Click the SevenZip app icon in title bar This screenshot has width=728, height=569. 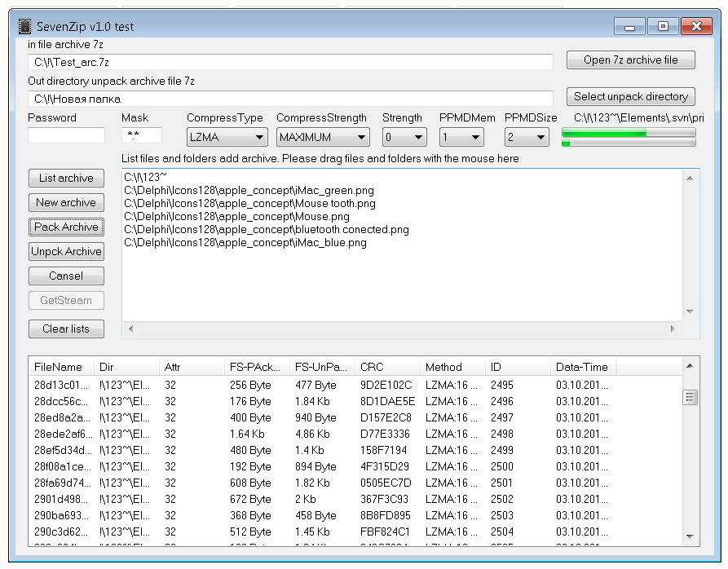[24, 26]
